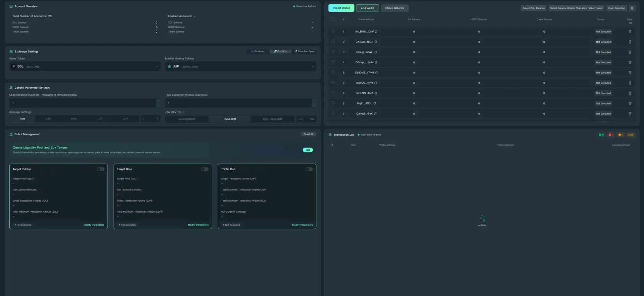Copy wallet address 6nhENN...1scA
Viewport: 644px width, 296px height.
click(376, 93)
